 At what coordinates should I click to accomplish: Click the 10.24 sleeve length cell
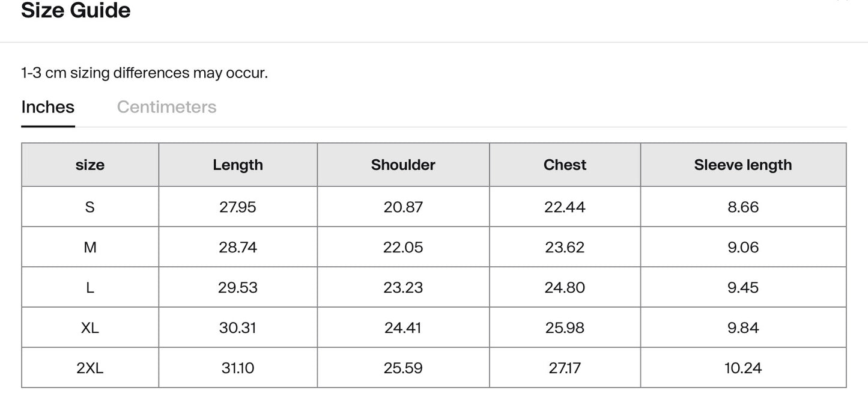(x=743, y=368)
